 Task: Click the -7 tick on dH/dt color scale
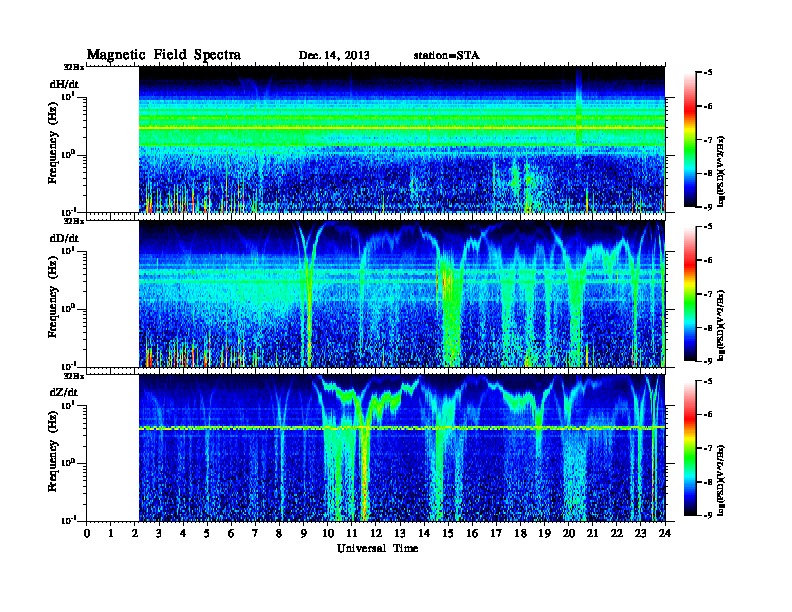708,140
